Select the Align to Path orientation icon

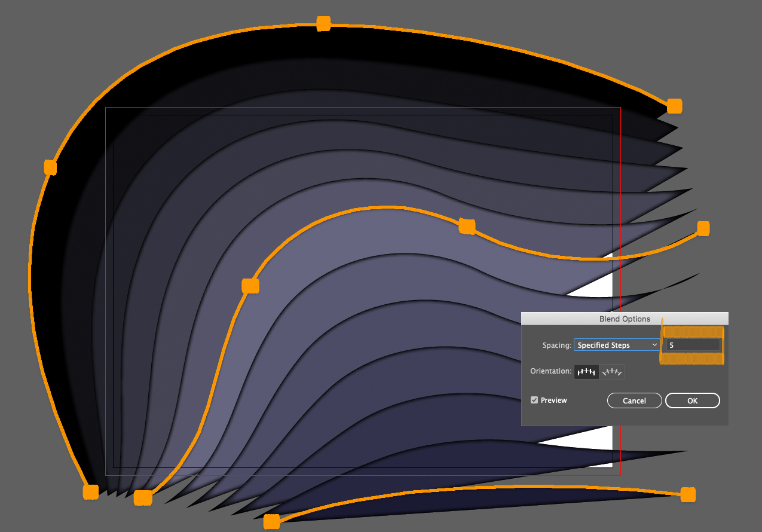pyautogui.click(x=612, y=371)
